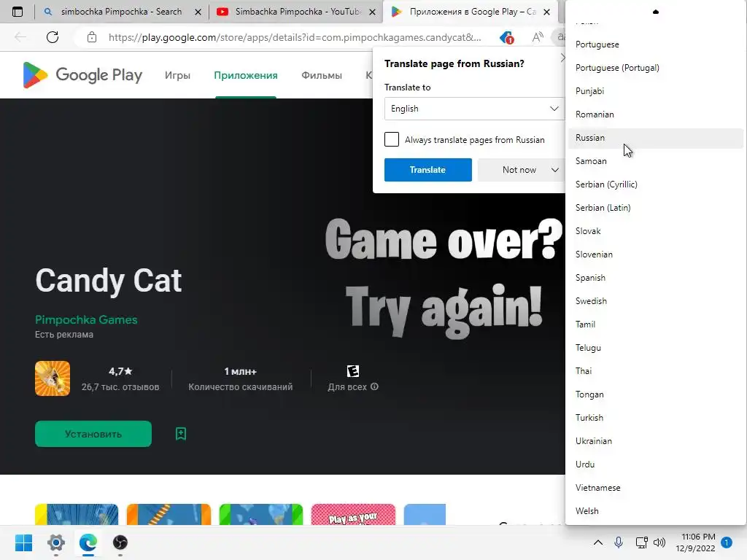Click the address bar URL
This screenshot has height=560, width=747.
pyautogui.click(x=295, y=37)
